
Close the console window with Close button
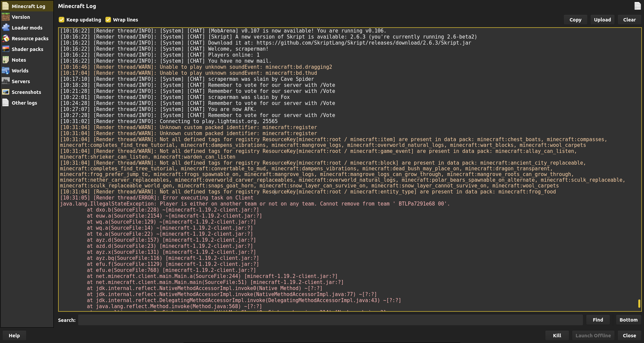[x=629, y=336]
